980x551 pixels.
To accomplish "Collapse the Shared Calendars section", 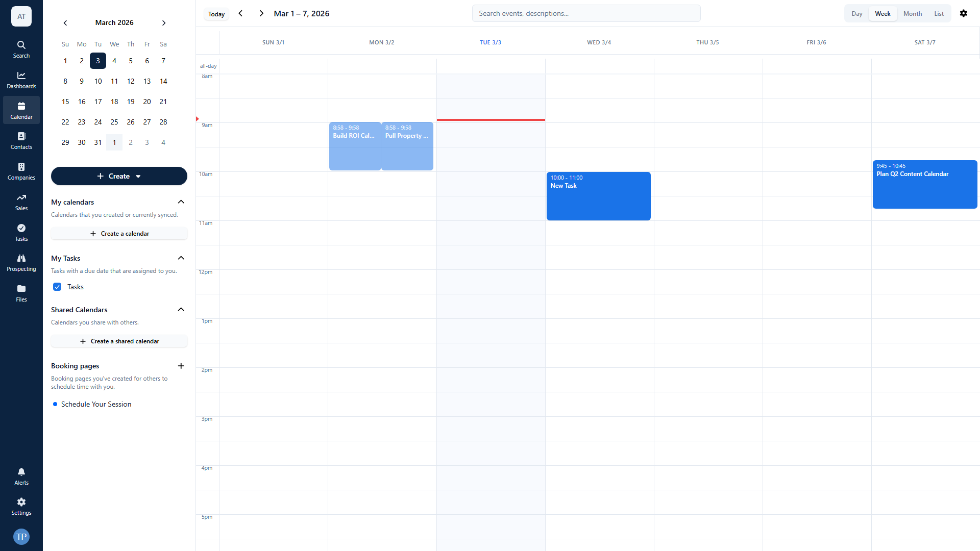I will point(181,310).
